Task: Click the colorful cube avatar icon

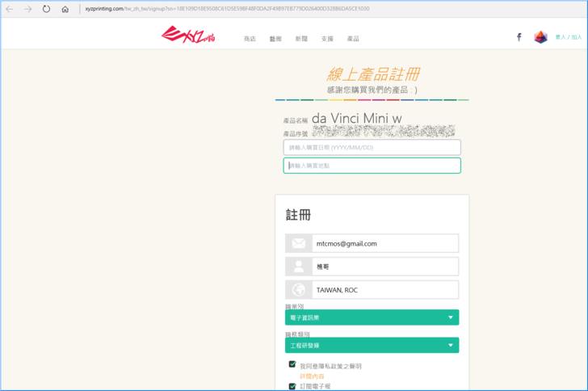Action: pos(540,37)
